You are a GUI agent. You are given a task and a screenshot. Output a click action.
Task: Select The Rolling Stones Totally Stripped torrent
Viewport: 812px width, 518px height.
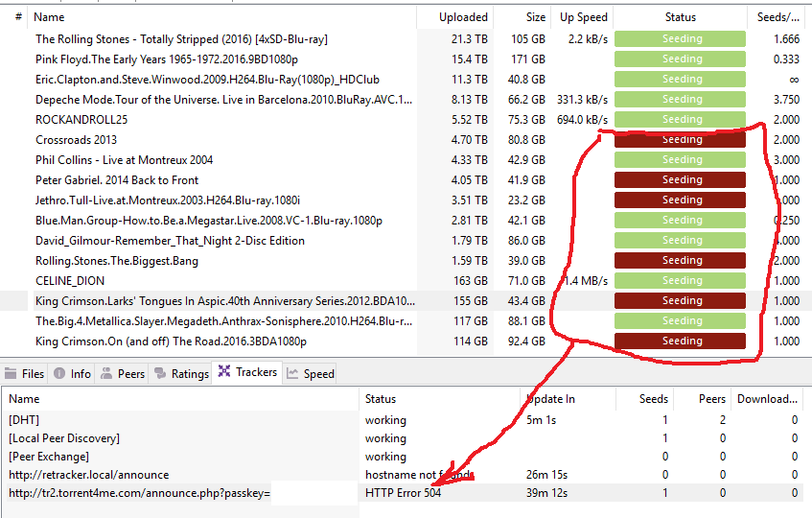coord(181,38)
